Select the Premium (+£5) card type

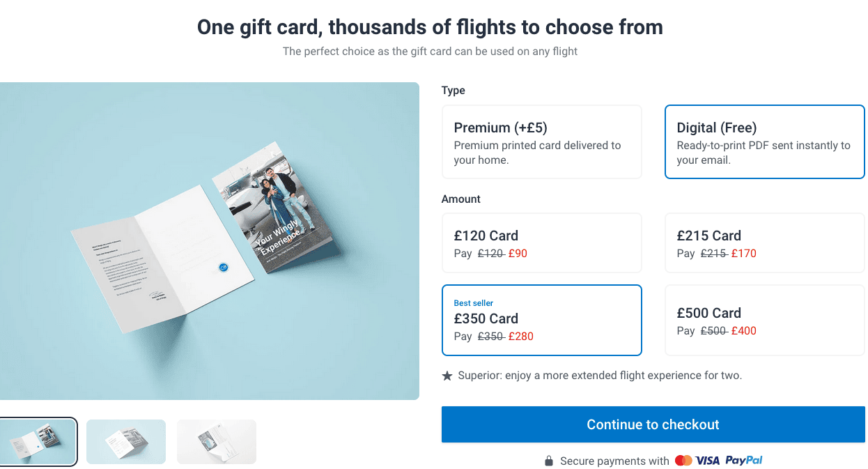tap(541, 142)
